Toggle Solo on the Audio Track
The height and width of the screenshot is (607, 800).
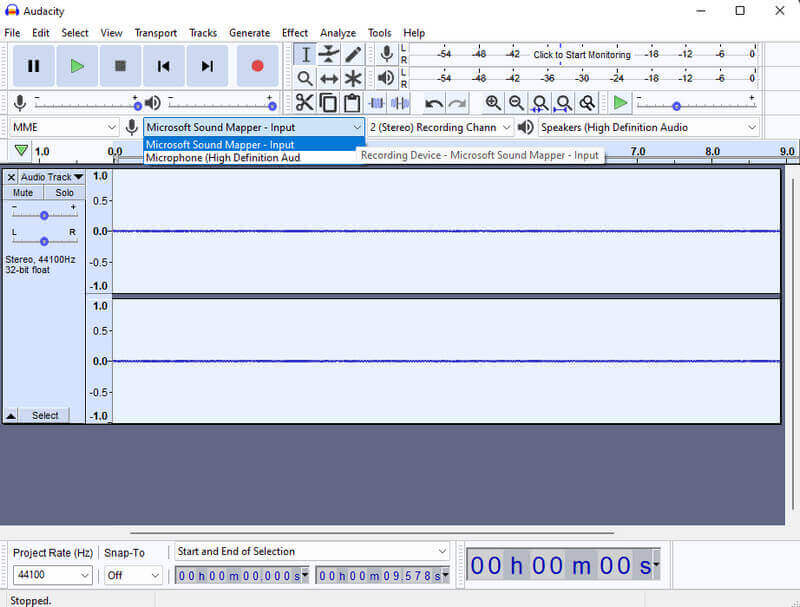pyautogui.click(x=64, y=193)
